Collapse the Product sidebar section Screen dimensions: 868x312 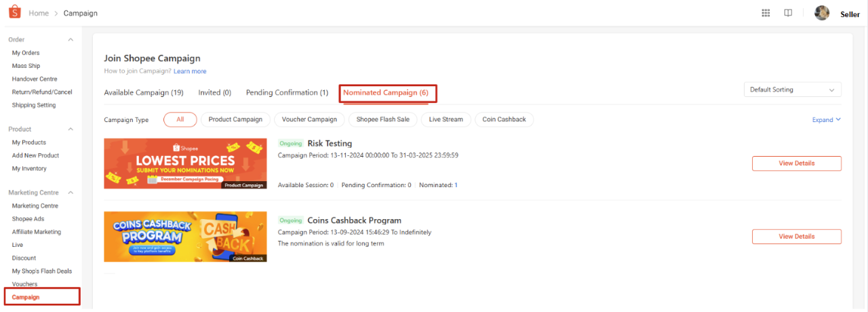pos(71,129)
